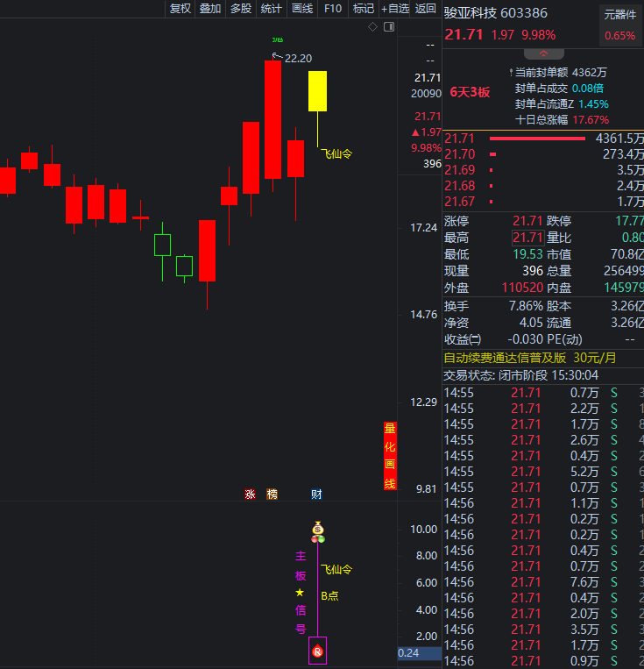Select stock name 骏亚科技 603386
This screenshot has width=644, height=669.
[496, 13]
